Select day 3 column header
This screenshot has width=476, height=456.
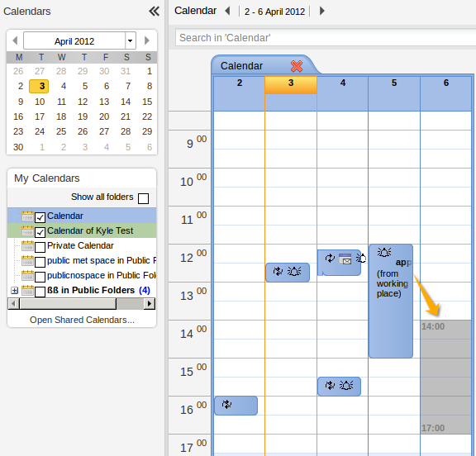coord(291,85)
